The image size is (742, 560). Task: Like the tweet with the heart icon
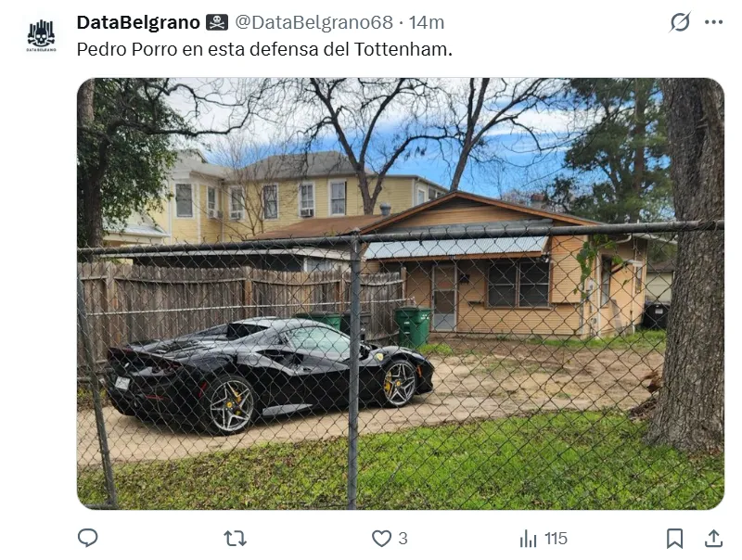click(381, 539)
